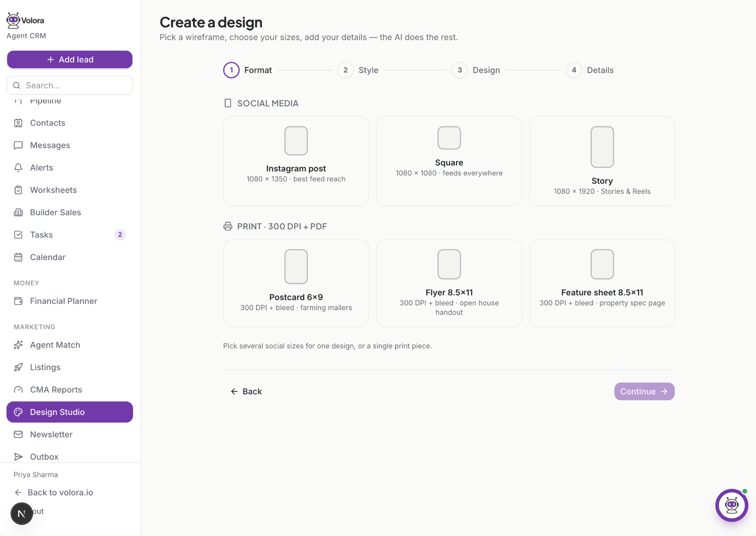Follow the Back to volora.io link
756x536 pixels.
54,493
